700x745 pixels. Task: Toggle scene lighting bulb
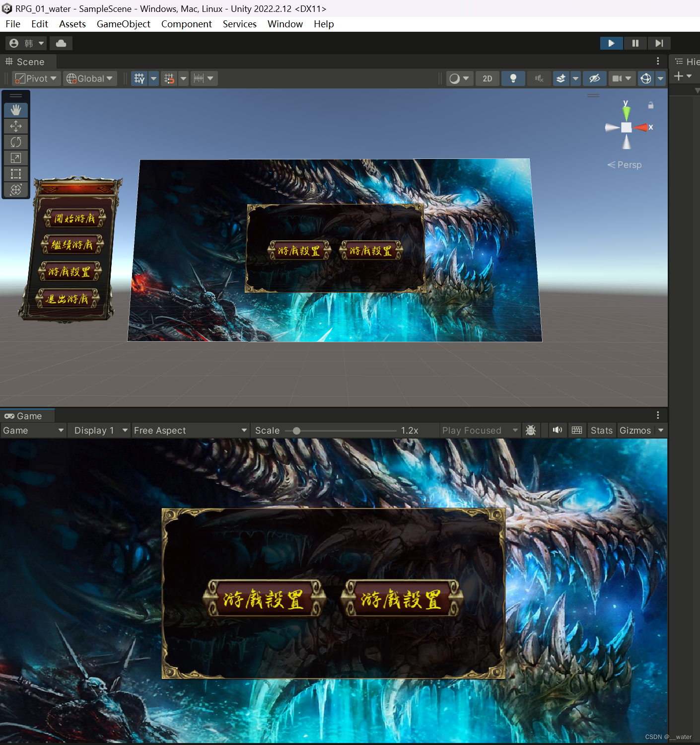513,78
